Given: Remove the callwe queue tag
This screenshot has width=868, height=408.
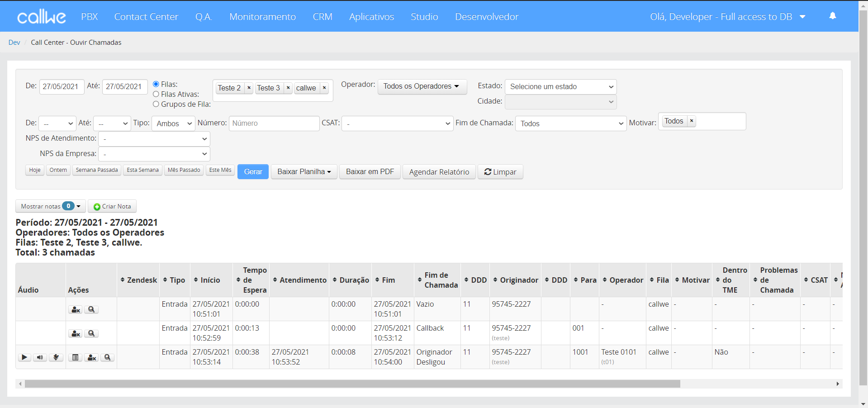Looking at the screenshot, I should coord(324,88).
